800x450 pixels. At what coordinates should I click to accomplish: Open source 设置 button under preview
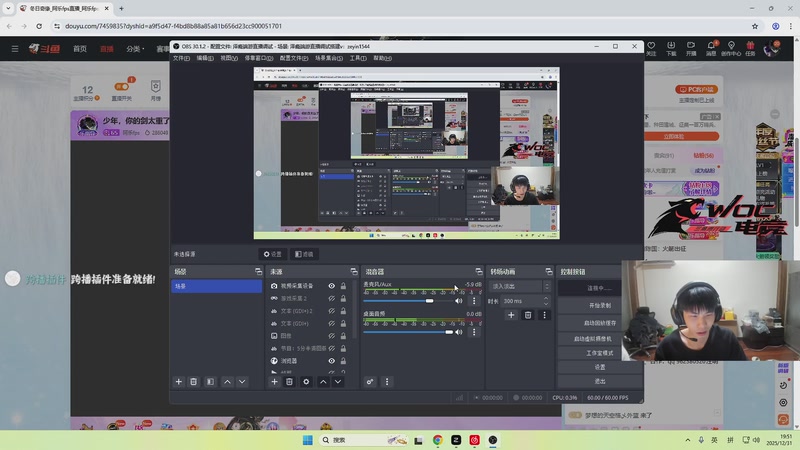pos(273,254)
